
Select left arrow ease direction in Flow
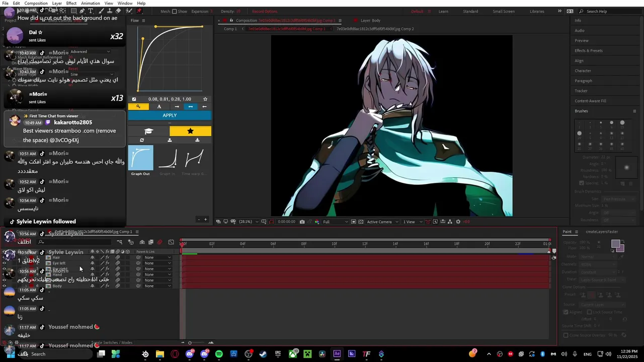point(204,107)
